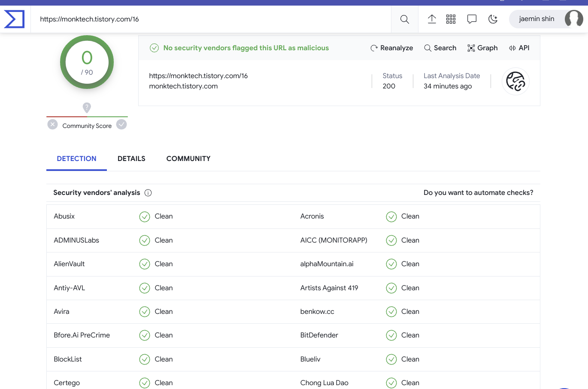Click the community score question-mark pin
This screenshot has width=588, height=389.
(87, 107)
